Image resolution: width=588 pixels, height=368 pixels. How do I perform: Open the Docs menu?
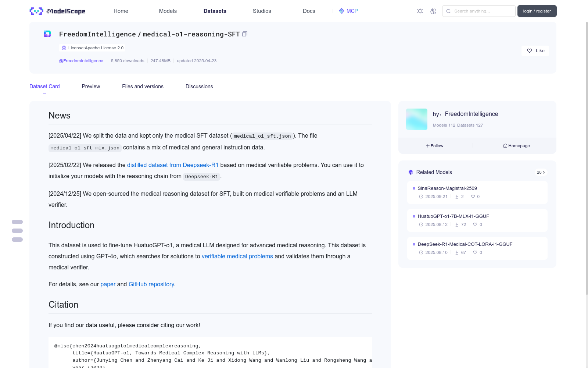tap(309, 11)
